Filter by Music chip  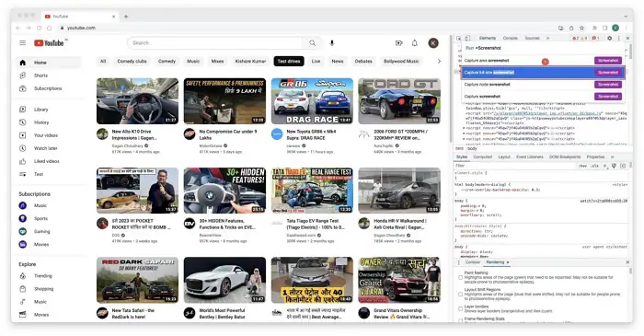point(193,61)
